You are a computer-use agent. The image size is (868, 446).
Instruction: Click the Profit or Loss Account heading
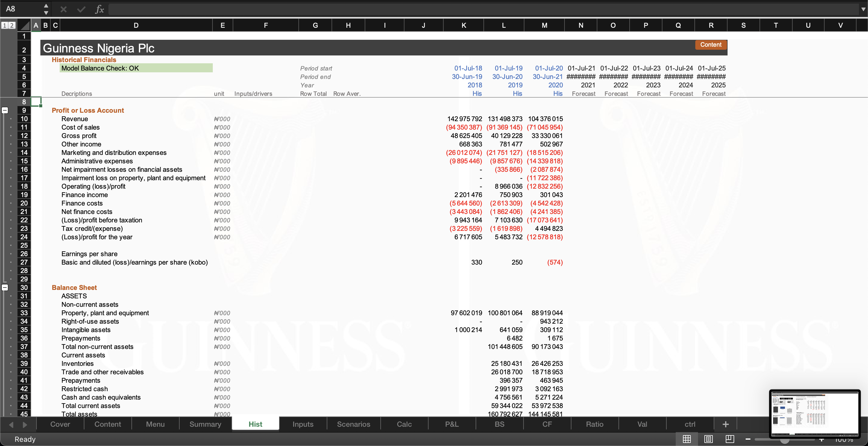[88, 110]
